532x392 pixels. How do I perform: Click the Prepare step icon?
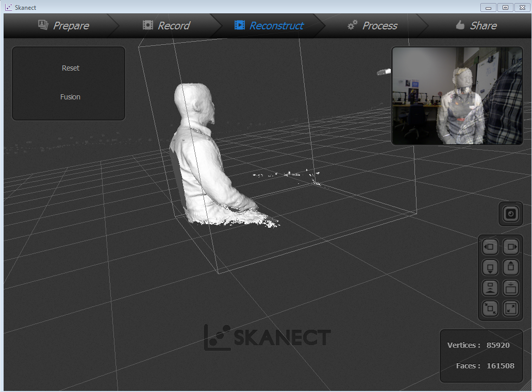(x=43, y=25)
